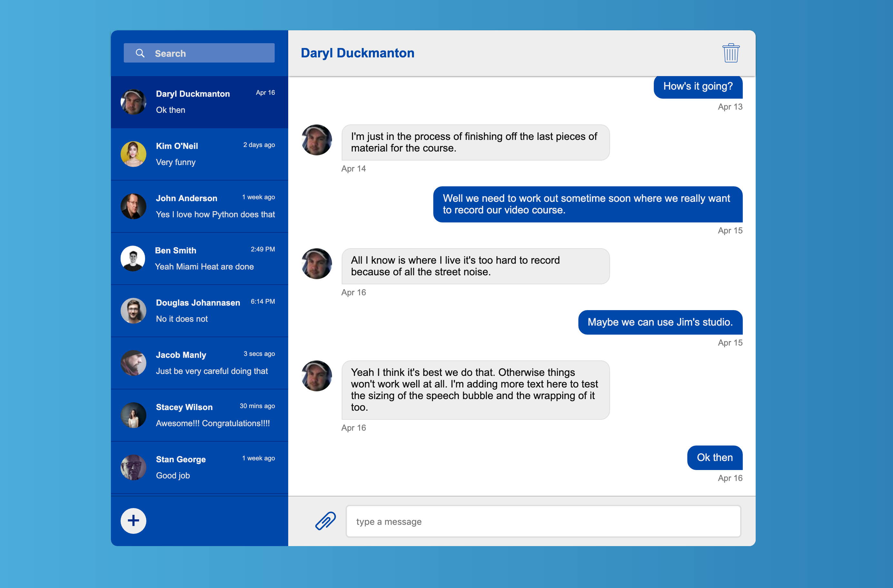This screenshot has width=893, height=588.
Task: Click the compose new message button
Action: pyautogui.click(x=134, y=520)
